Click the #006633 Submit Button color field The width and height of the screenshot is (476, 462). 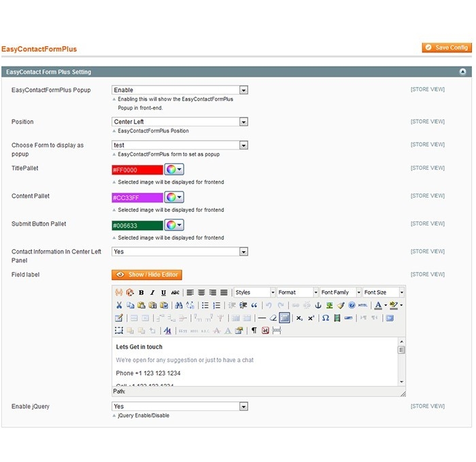137,226
